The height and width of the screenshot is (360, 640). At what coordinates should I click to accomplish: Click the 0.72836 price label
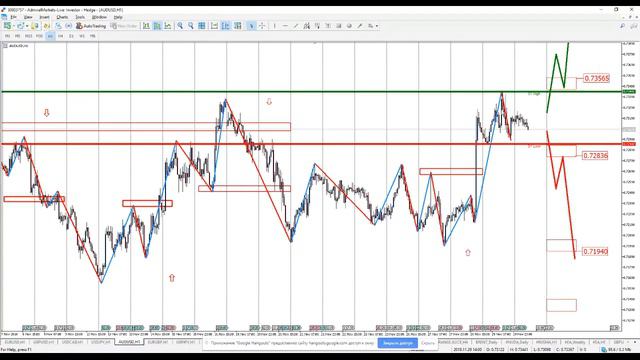(595, 156)
